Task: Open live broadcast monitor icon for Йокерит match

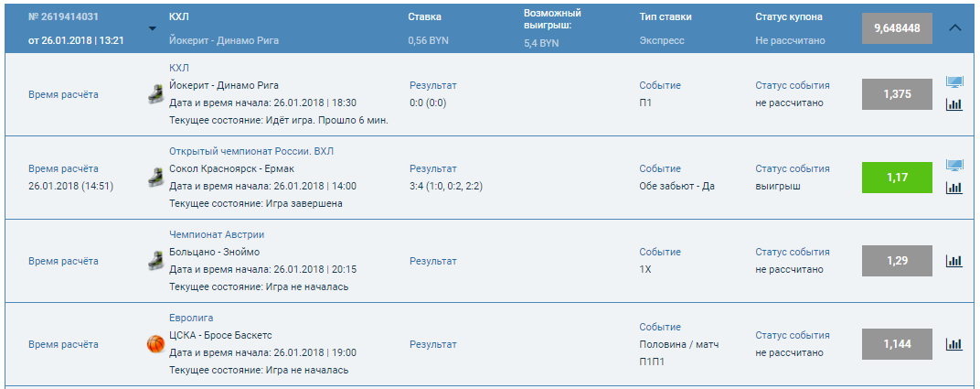Action: coord(954,82)
